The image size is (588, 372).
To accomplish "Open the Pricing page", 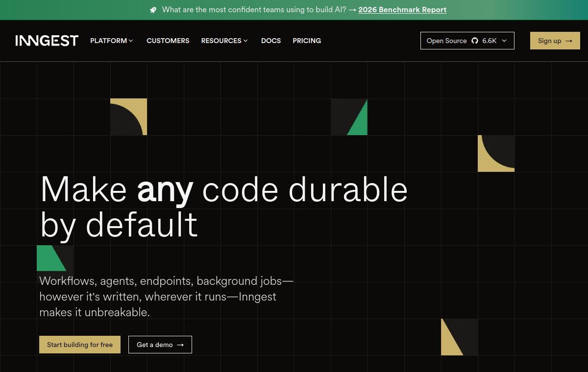I will point(307,41).
